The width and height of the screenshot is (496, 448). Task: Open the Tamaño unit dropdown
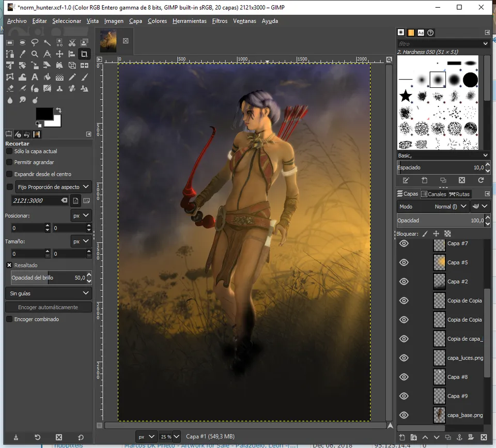click(x=81, y=241)
